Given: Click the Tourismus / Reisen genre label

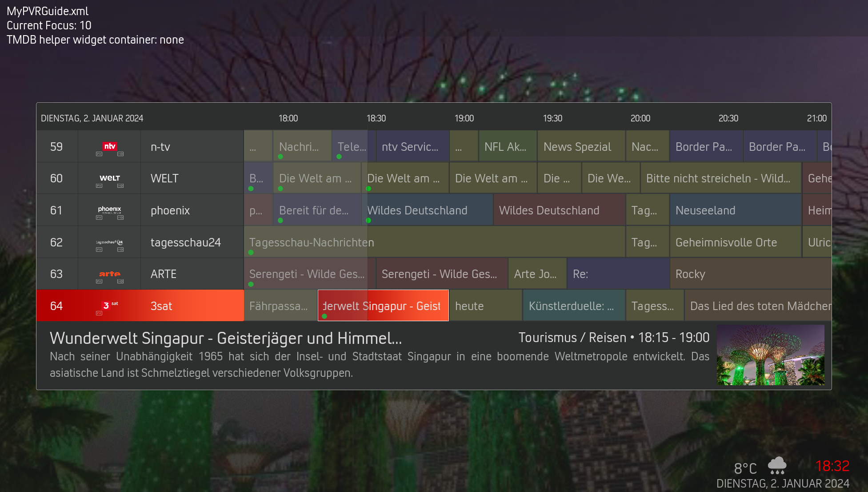Looking at the screenshot, I should pos(572,338).
